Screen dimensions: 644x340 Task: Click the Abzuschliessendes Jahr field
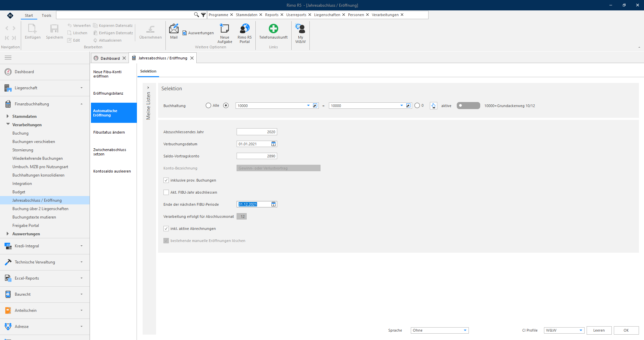257,132
